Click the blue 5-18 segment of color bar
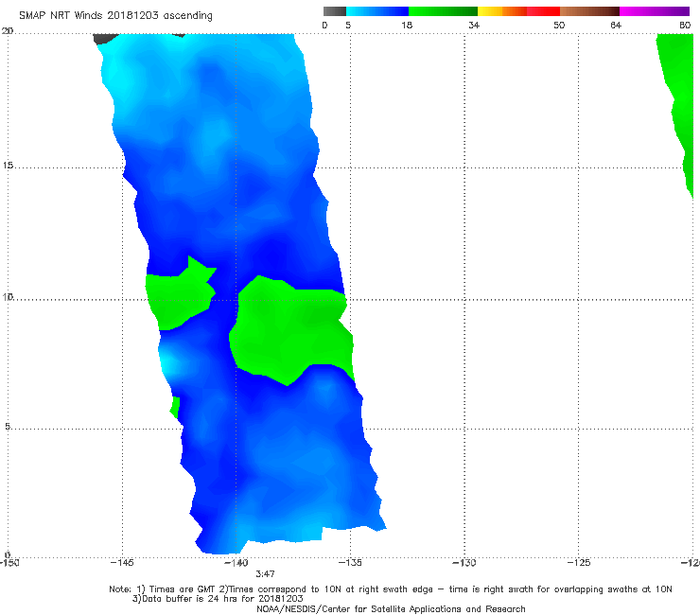Viewport: 700px width, 615px height. (x=377, y=11)
